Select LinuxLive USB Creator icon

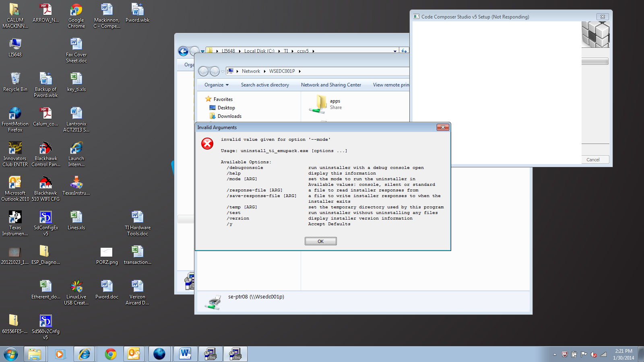[76, 292]
